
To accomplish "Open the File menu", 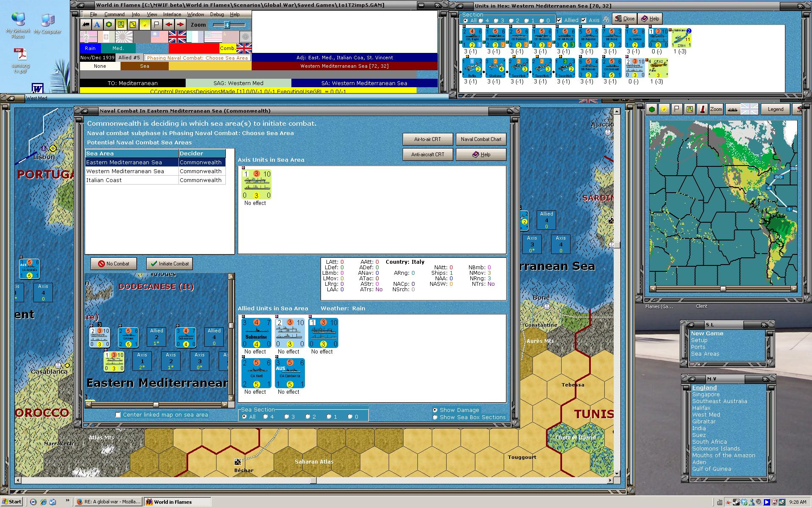I will click(93, 14).
